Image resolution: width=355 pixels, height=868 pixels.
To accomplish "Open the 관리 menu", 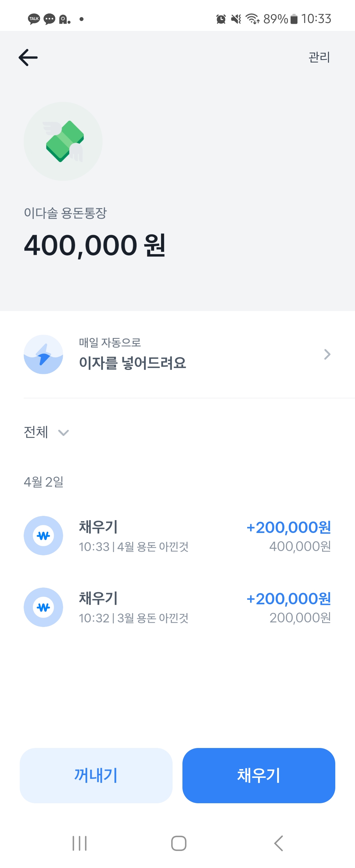I will pos(319,57).
